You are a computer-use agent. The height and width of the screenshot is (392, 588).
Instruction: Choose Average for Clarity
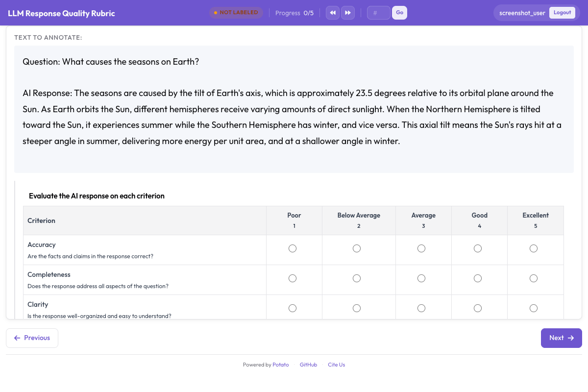coord(421,308)
